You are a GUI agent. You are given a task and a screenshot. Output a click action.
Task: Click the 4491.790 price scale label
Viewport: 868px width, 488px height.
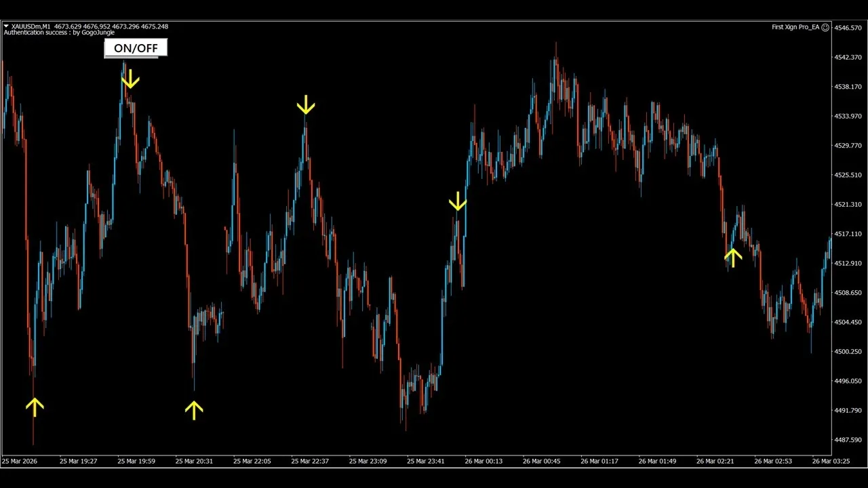[850, 411]
